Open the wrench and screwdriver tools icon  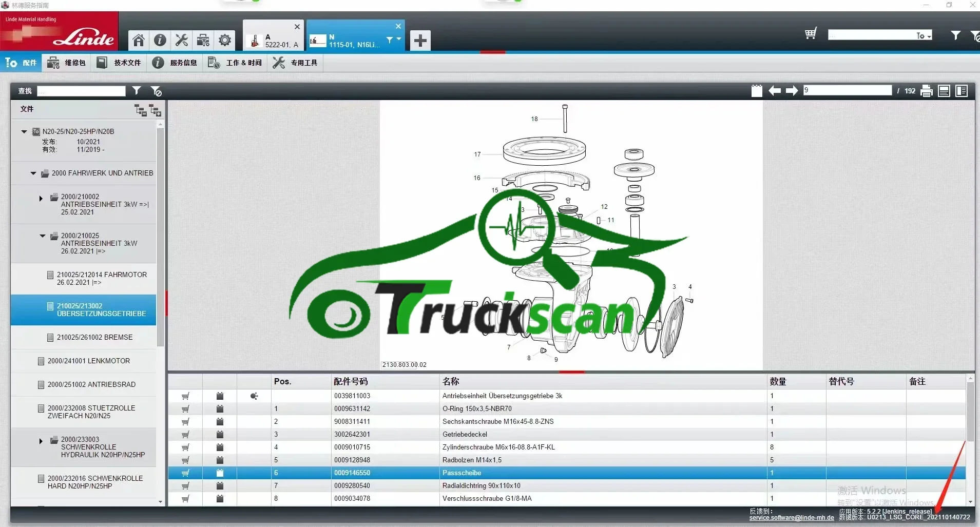coord(181,40)
